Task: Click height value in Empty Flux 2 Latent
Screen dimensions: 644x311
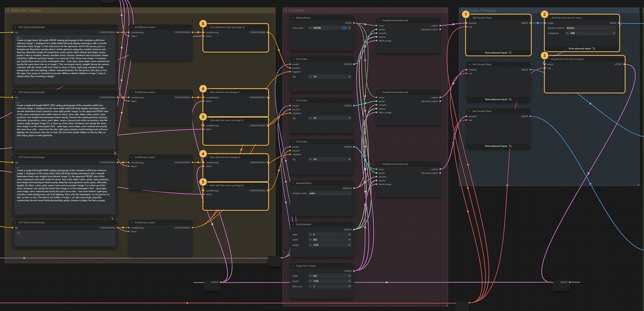Action: coord(330,281)
